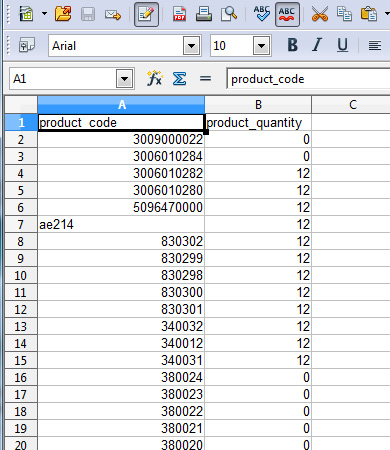This screenshot has width=390, height=450.
Task: Toggle Edit File mode
Action: 146,14
